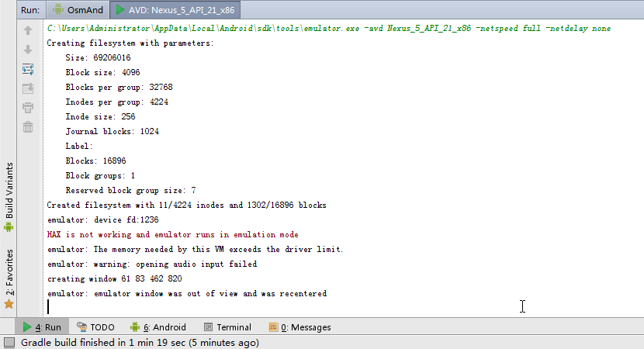Image resolution: width=644 pixels, height=349 pixels.
Task: Select the AVD: Nexus_5_API_21_x86 tab
Action: [x=175, y=10]
